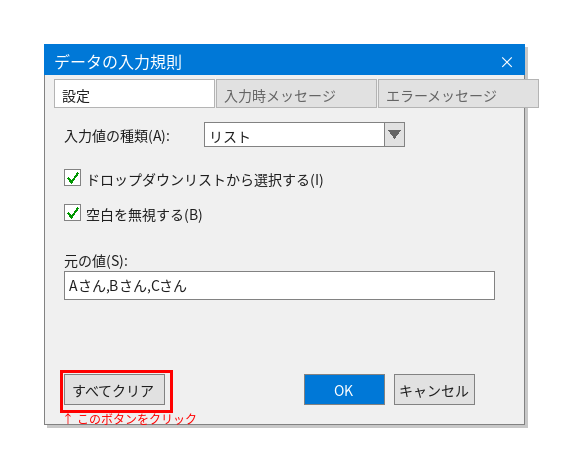Click the 空白を無視する(B) label text
Screen dimensions: 568x468
click(x=144, y=215)
